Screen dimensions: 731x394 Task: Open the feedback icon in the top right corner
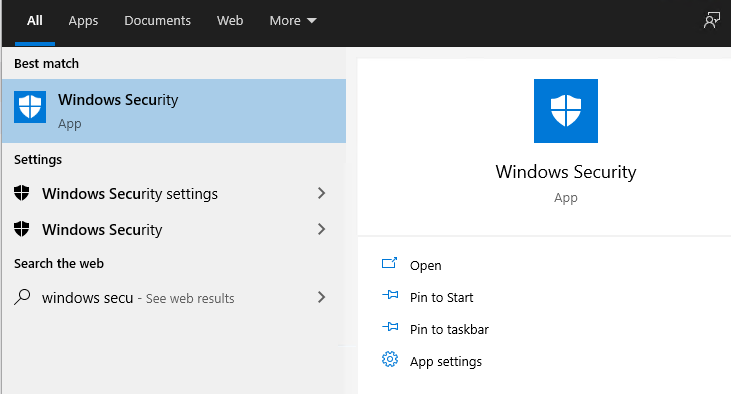[x=711, y=21]
